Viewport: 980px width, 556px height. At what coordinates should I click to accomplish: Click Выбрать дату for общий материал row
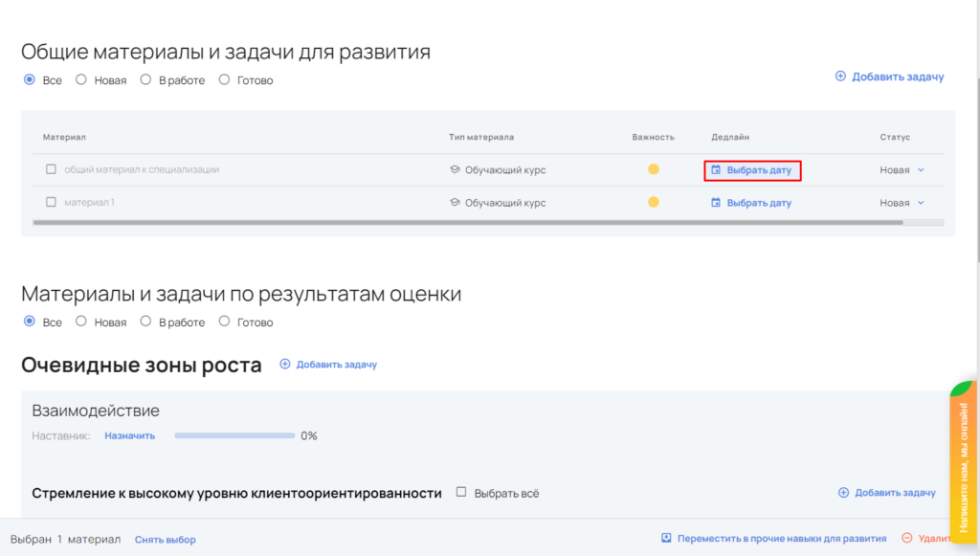coord(752,170)
